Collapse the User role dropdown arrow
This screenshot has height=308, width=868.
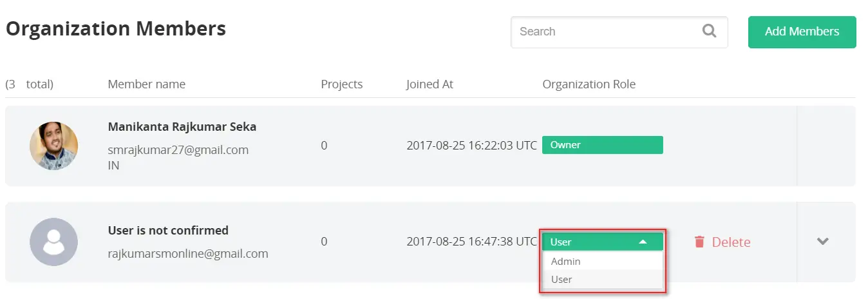(x=642, y=242)
